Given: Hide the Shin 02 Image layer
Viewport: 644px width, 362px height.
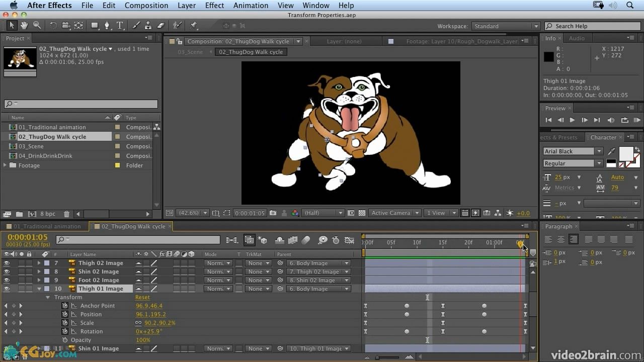Looking at the screenshot, I should click(x=7, y=271).
